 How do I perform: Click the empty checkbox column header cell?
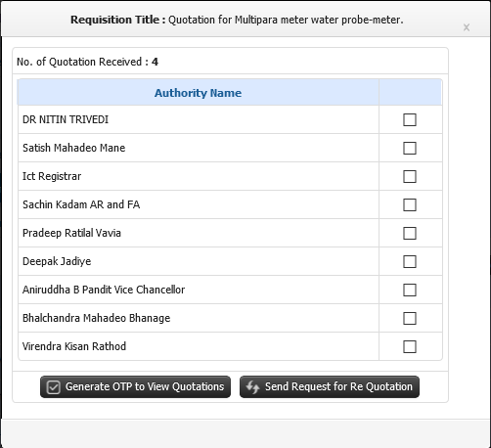[x=411, y=93]
